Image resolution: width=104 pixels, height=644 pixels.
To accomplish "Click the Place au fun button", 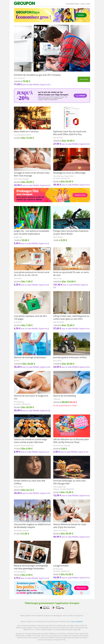I will pyautogui.click(x=81, y=588).
